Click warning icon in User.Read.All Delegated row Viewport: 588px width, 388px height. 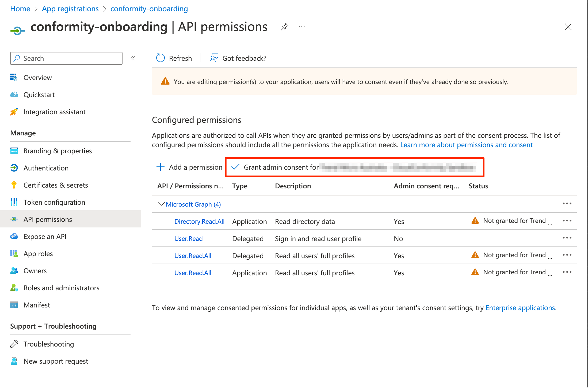coord(475,255)
